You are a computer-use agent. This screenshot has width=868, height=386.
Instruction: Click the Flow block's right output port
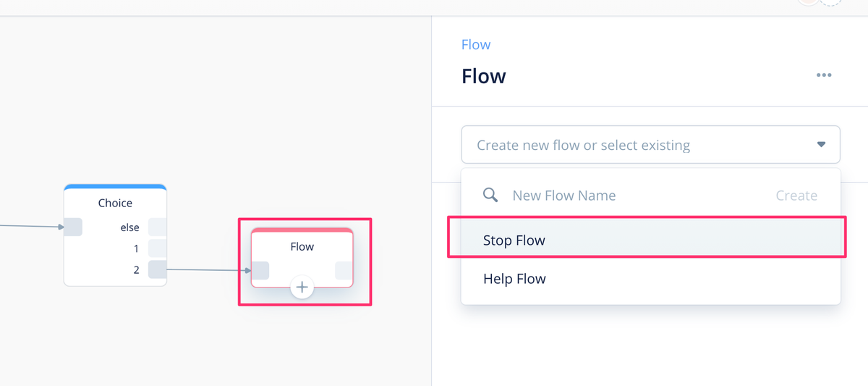tap(344, 271)
